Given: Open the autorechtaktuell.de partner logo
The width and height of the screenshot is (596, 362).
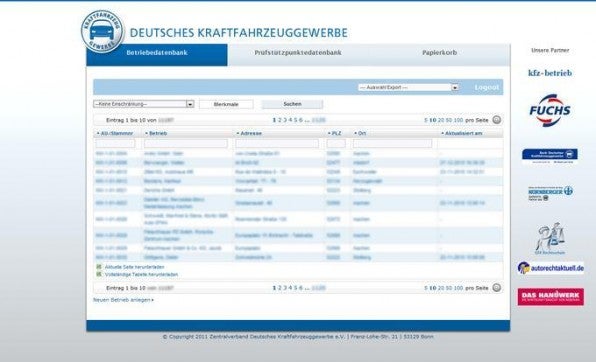Looking at the screenshot, I should pos(550,268).
